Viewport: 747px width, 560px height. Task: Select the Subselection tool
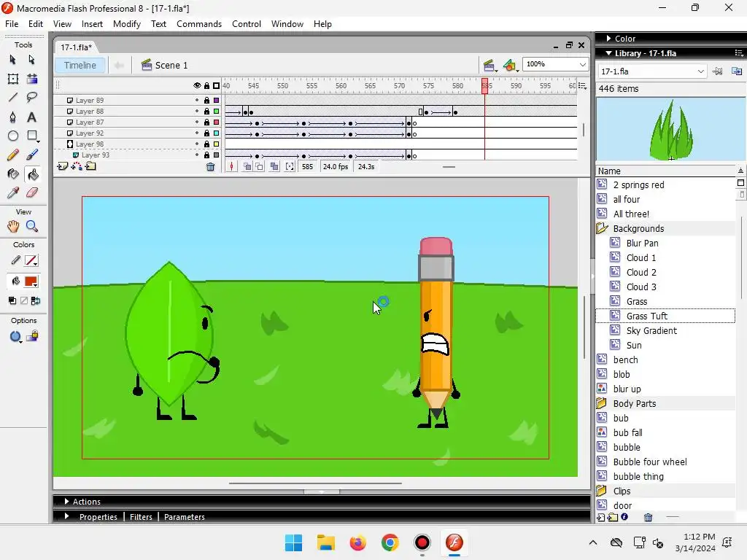tap(31, 60)
